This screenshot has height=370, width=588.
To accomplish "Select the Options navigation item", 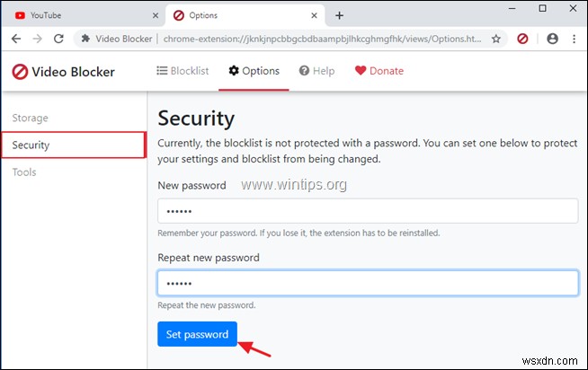I will pos(254,71).
